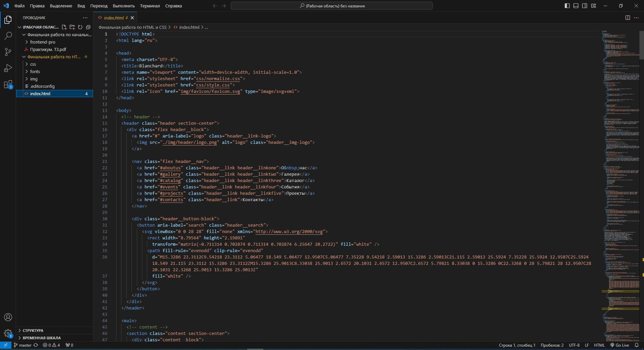The height and width of the screenshot is (350, 644).
Task: Follow the css/normalize.css link in code
Action: click(218, 78)
